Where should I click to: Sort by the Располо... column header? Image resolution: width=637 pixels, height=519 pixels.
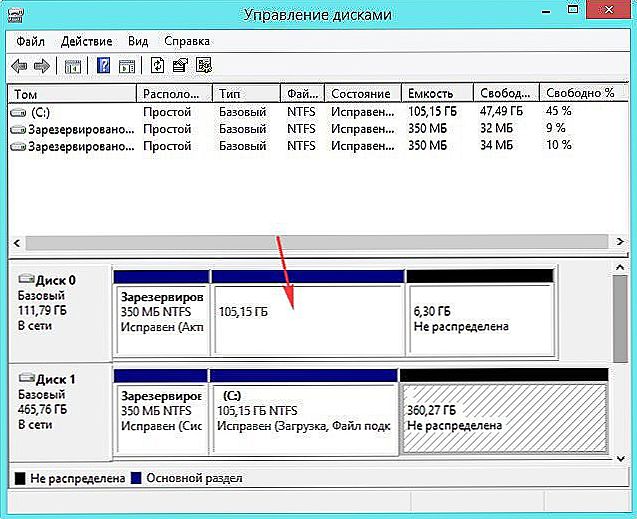tap(175, 94)
